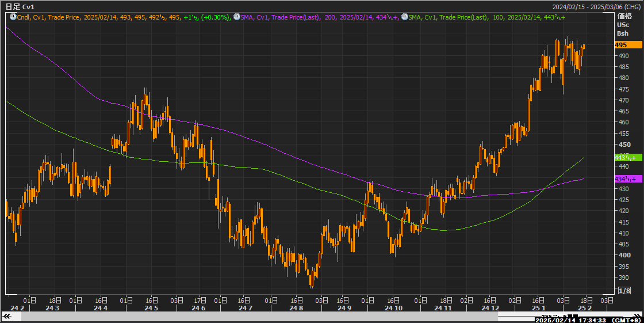Click the clock icon before the green SMA 100 legend

coord(405,17)
